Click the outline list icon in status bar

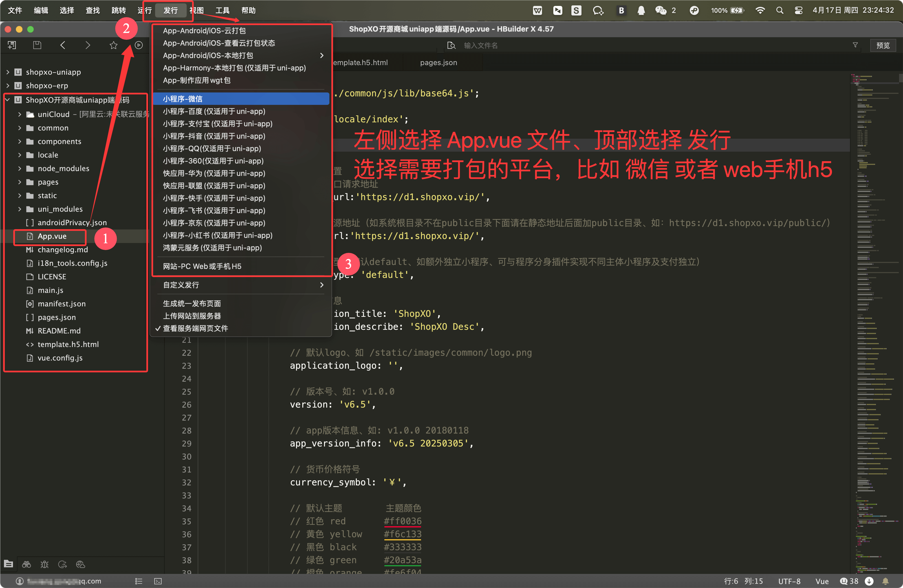139,581
